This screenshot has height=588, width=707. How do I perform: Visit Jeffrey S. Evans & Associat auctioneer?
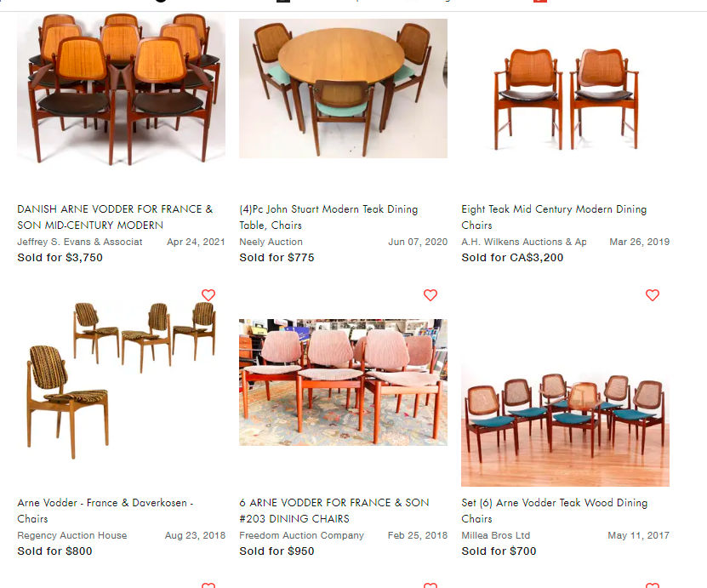tap(80, 242)
